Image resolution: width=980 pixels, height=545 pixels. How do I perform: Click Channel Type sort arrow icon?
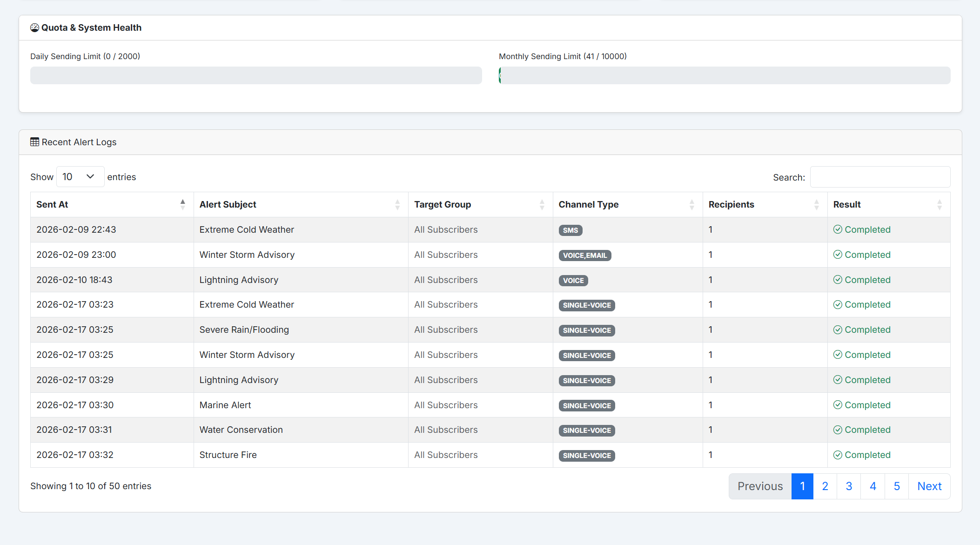tap(691, 205)
